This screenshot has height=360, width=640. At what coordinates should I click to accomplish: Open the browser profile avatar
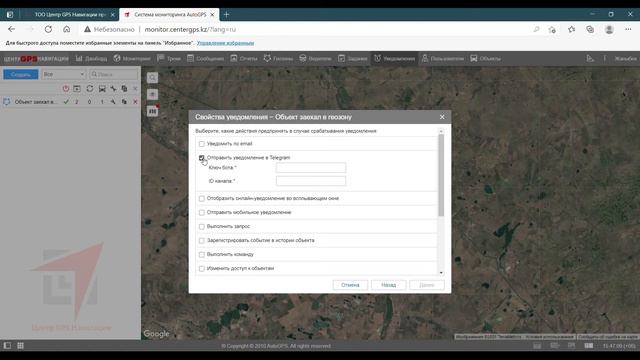coord(609,29)
